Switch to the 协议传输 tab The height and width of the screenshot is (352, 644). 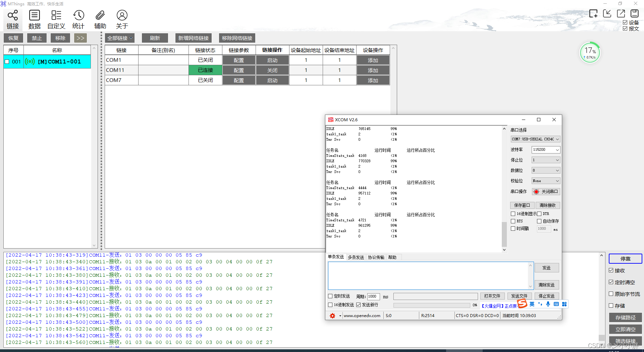coord(376,257)
